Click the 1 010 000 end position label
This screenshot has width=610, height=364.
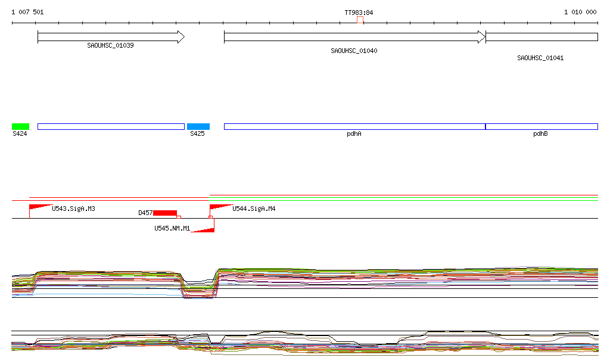(x=580, y=12)
